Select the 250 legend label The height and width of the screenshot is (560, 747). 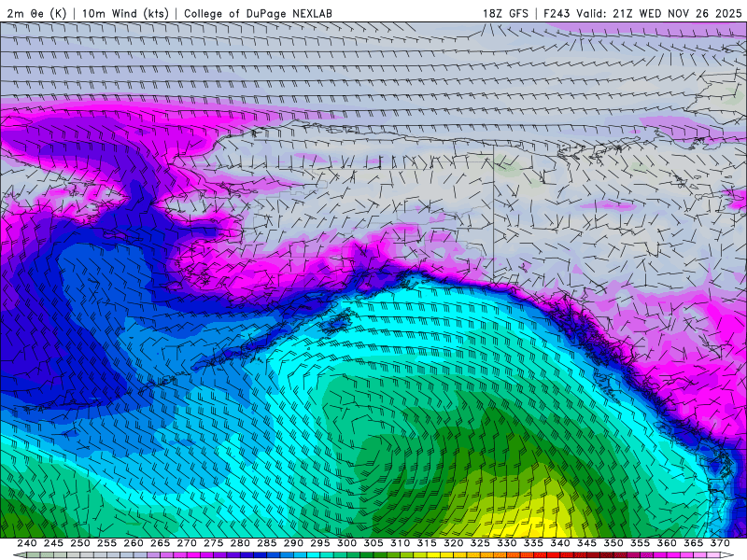tap(80, 543)
